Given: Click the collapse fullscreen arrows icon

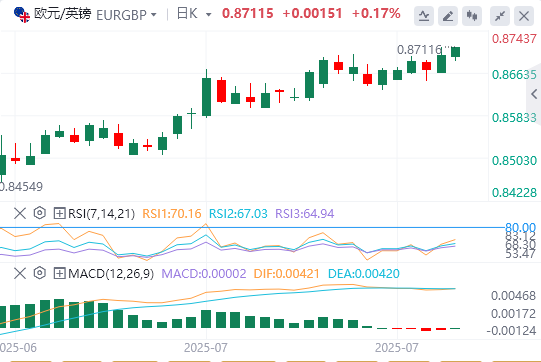Looking at the screenshot, I should (x=500, y=16).
